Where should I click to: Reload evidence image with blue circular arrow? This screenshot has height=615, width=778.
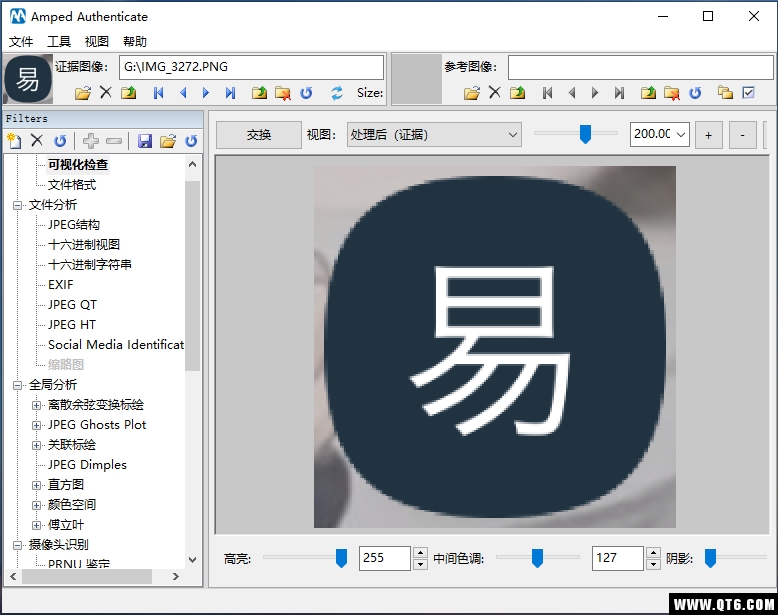point(306,93)
